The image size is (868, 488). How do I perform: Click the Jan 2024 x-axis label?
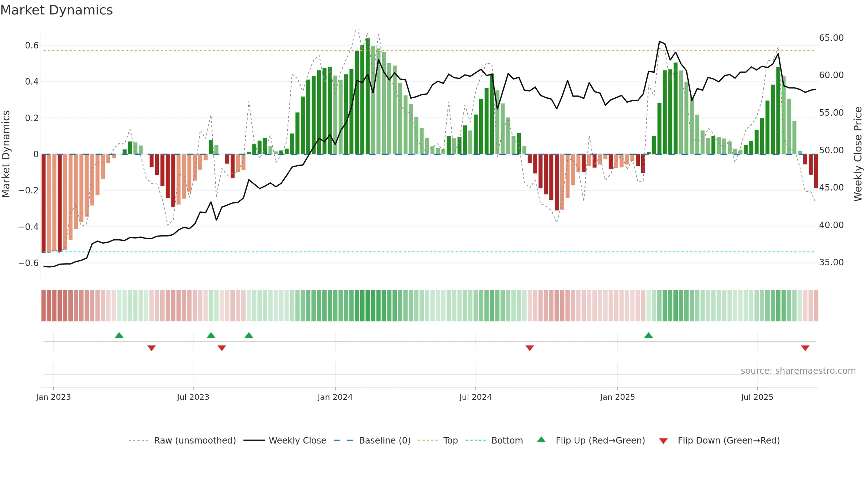pyautogui.click(x=335, y=397)
